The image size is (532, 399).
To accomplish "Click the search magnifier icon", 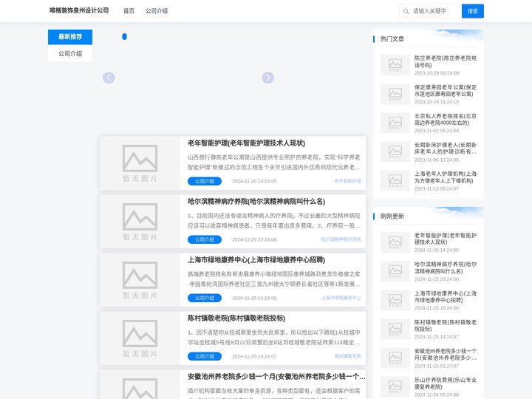I will coord(406,11).
